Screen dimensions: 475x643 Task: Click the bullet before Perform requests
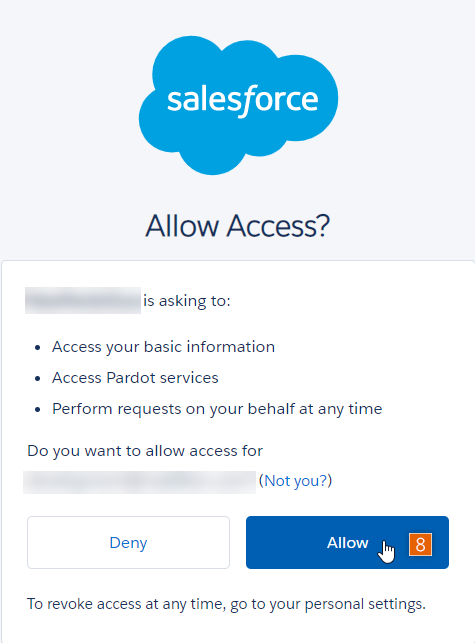(38, 410)
